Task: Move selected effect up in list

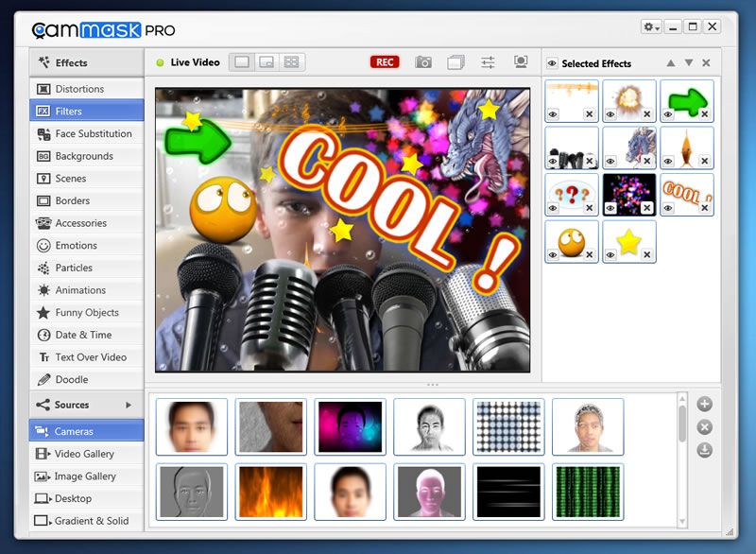Action: tap(671, 63)
